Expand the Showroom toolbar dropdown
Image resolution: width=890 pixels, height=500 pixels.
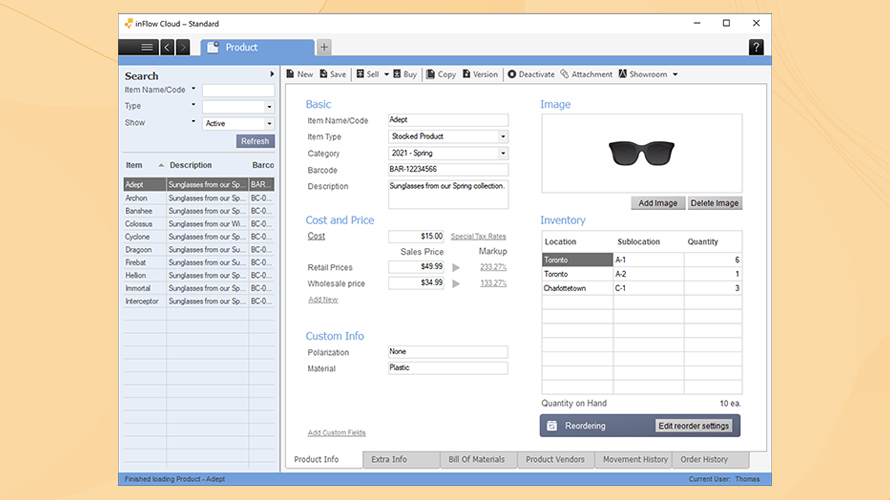click(675, 74)
